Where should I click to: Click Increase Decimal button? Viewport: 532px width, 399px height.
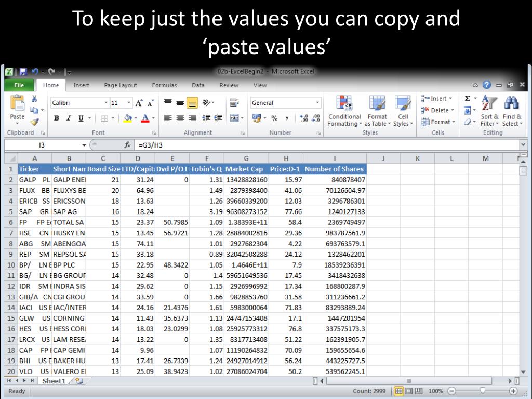click(304, 118)
